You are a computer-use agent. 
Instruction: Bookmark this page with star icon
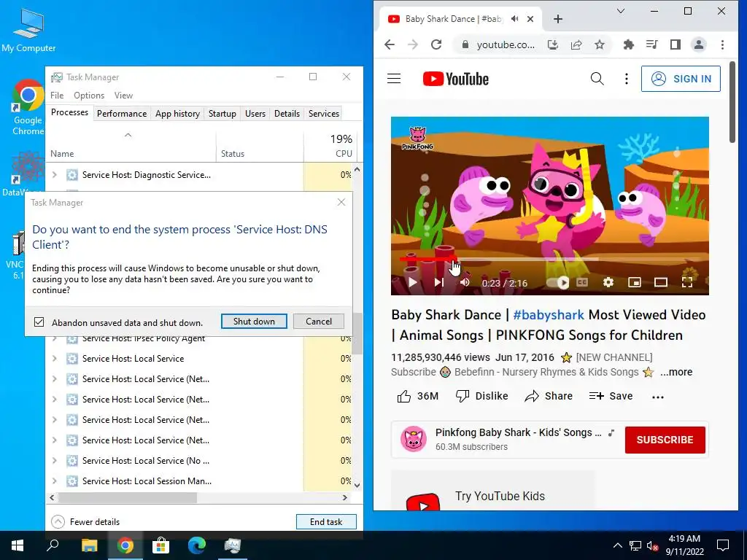click(600, 44)
